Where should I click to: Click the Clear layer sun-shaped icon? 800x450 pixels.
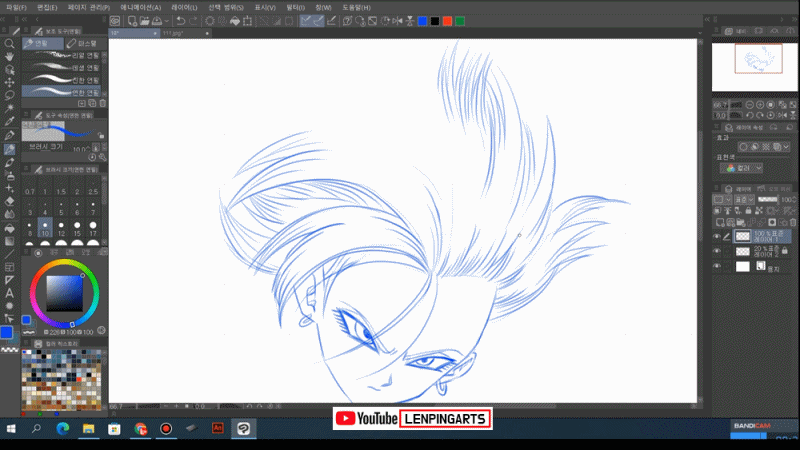[210, 21]
